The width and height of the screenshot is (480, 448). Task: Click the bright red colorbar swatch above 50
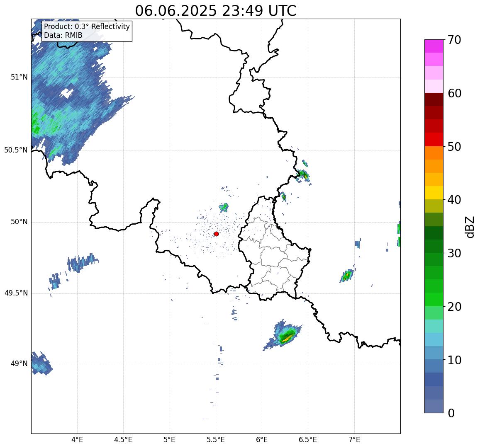[434, 139]
